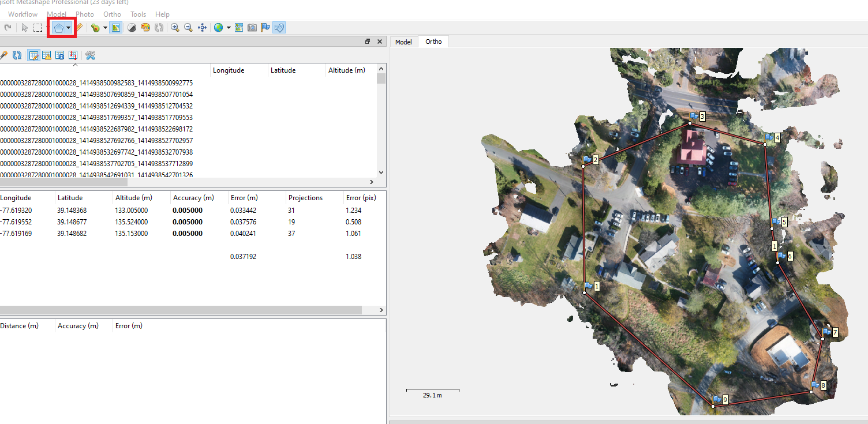Switch to the Model tab
Image resolution: width=868 pixels, height=424 pixels.
(x=403, y=42)
